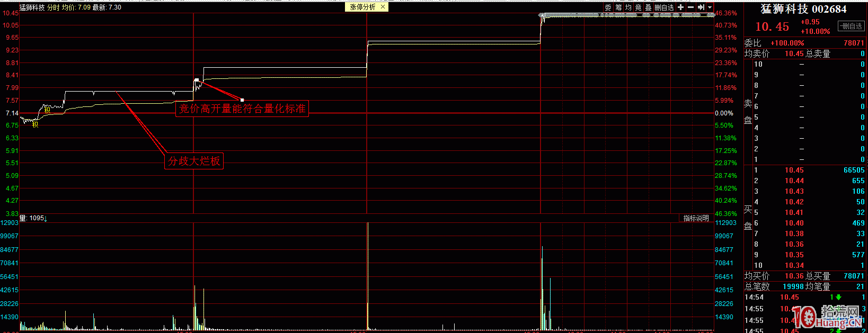Click the 7.14 price axis label
Image resolution: width=868 pixels, height=333 pixels.
click(12, 113)
